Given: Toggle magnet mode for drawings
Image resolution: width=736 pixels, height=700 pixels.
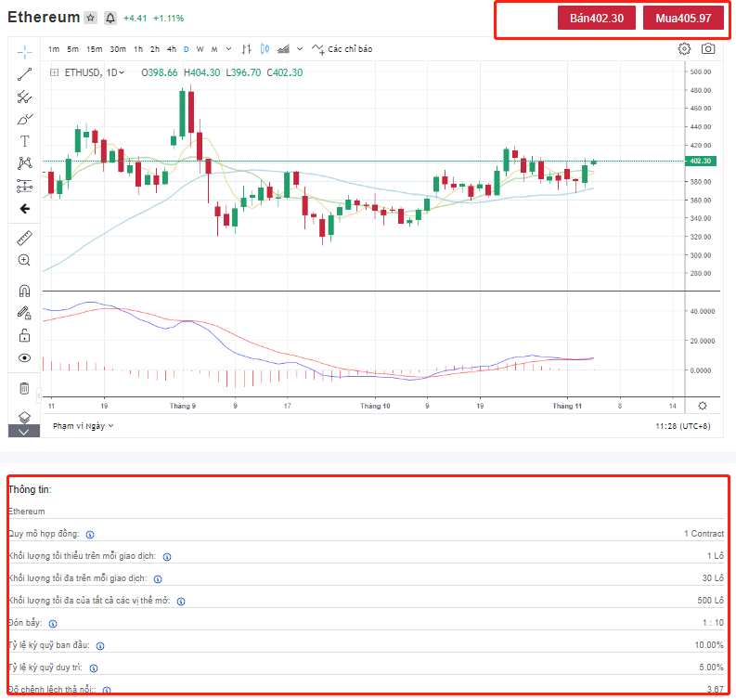Looking at the screenshot, I should [25, 291].
